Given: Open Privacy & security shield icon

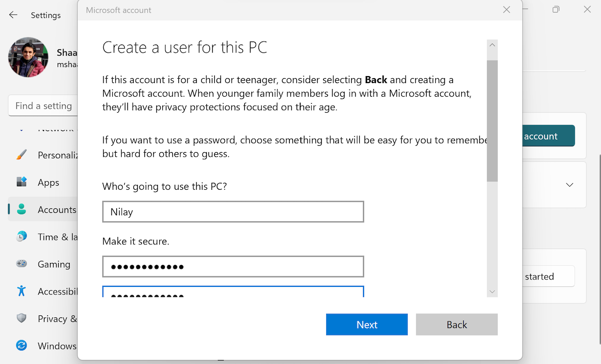Looking at the screenshot, I should coord(22,318).
